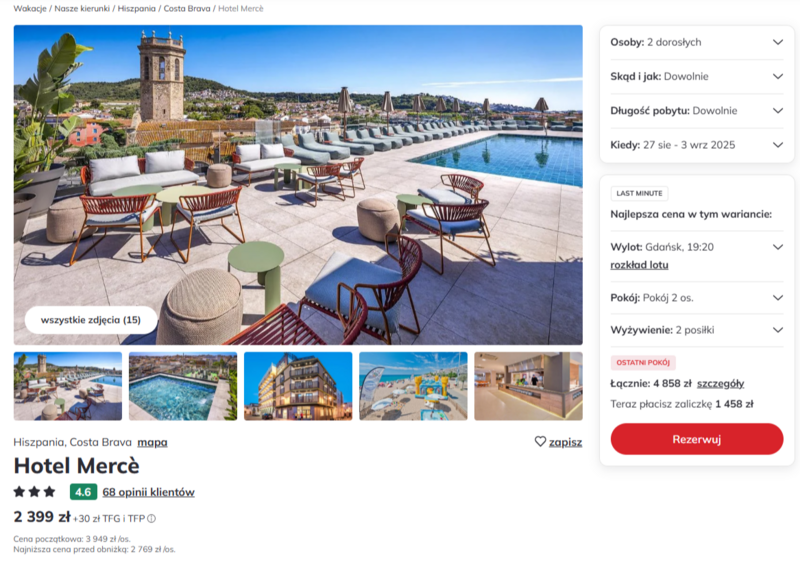Expand the Wyżywienie meals dropdown
The image size is (800, 562).
point(697,330)
